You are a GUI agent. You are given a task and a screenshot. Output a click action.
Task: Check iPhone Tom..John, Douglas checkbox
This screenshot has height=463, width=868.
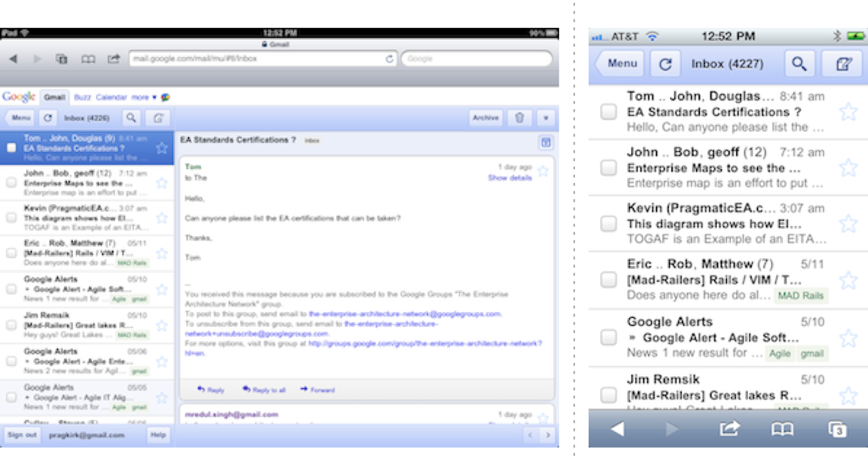click(608, 112)
